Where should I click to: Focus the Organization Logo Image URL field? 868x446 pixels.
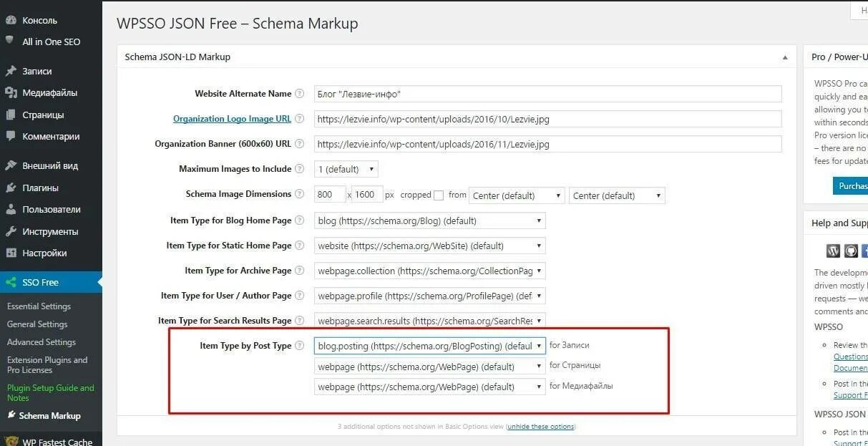(547, 119)
